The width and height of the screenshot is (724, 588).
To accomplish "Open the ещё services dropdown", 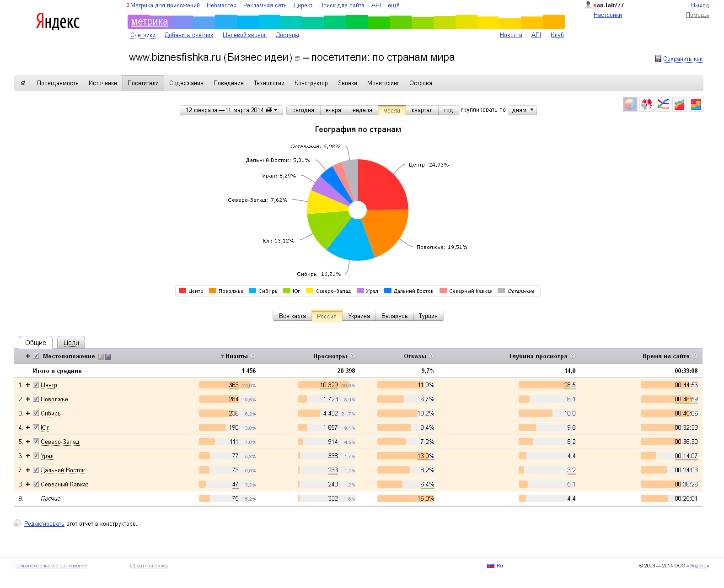I will click(x=393, y=5).
